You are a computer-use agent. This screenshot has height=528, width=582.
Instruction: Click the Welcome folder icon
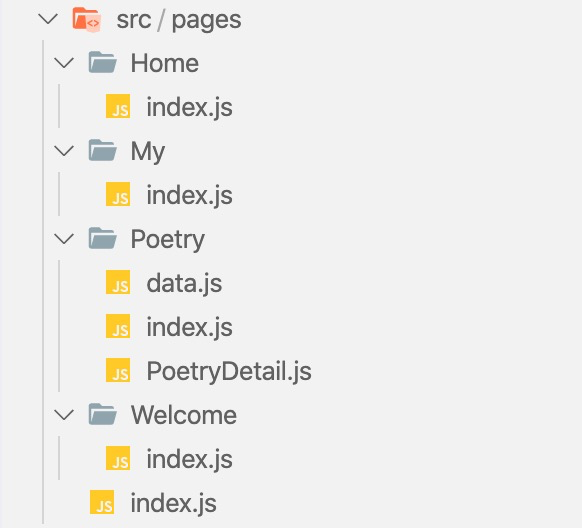pos(102,414)
